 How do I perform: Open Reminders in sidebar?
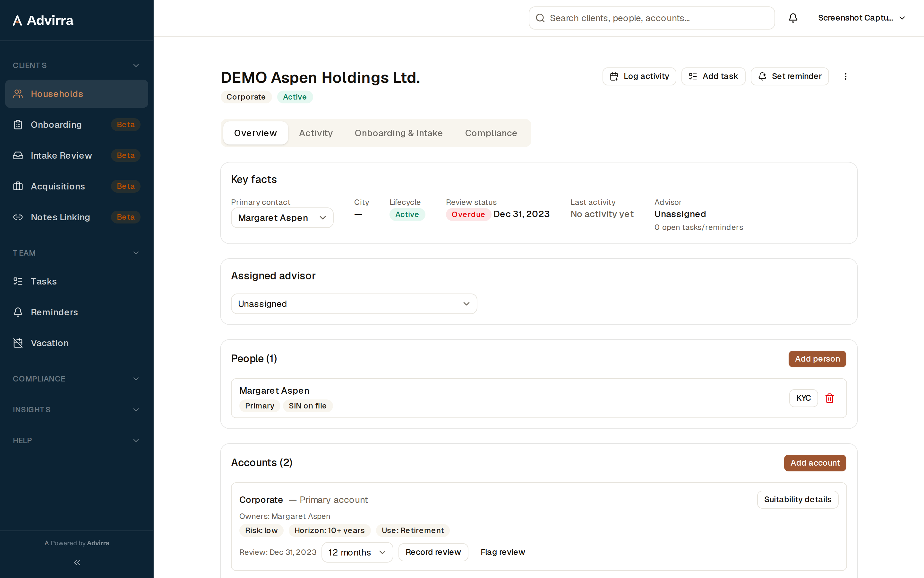(76, 312)
